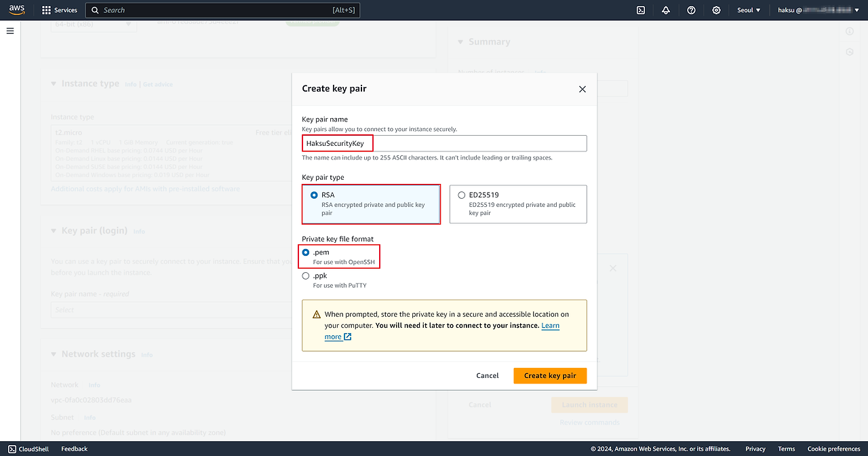The width and height of the screenshot is (868, 456).
Task: Select RSA key pair type
Action: tap(314, 195)
